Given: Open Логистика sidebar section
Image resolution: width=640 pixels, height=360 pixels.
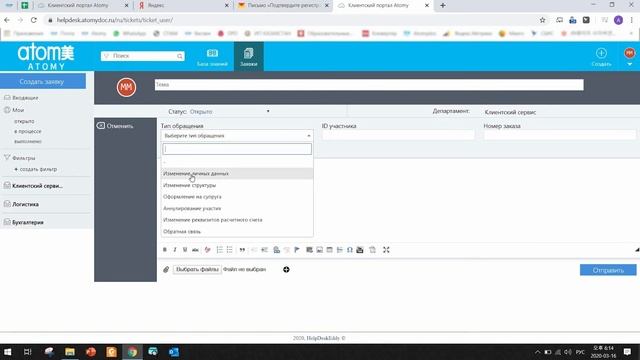Looking at the screenshot, I should 25,204.
